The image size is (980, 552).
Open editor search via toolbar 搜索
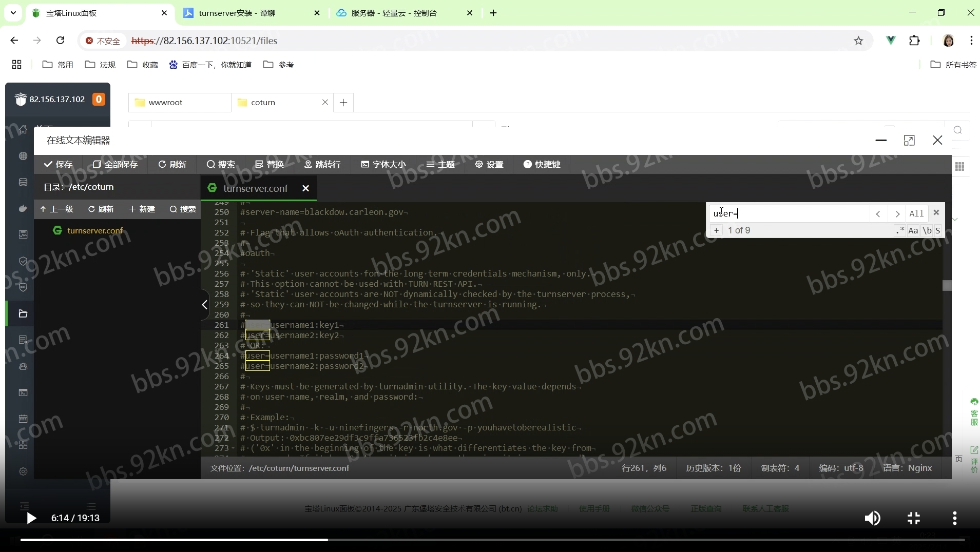point(221,164)
